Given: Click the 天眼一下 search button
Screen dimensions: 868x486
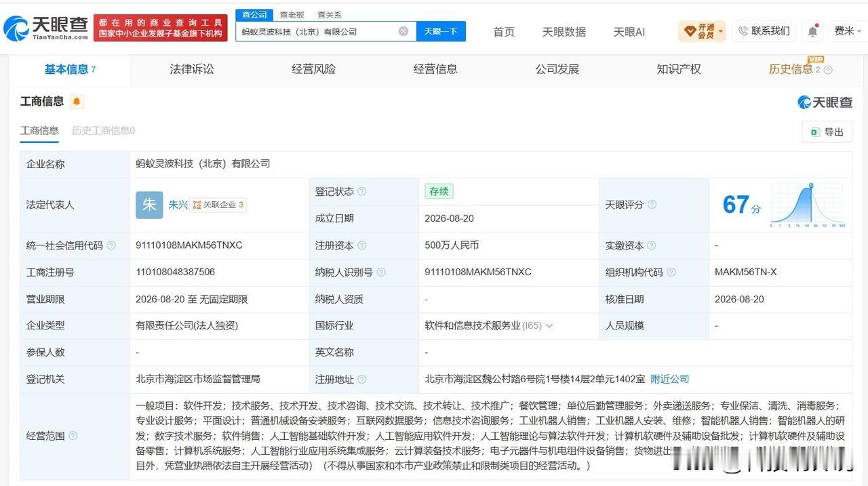Looking at the screenshot, I should point(441,31).
